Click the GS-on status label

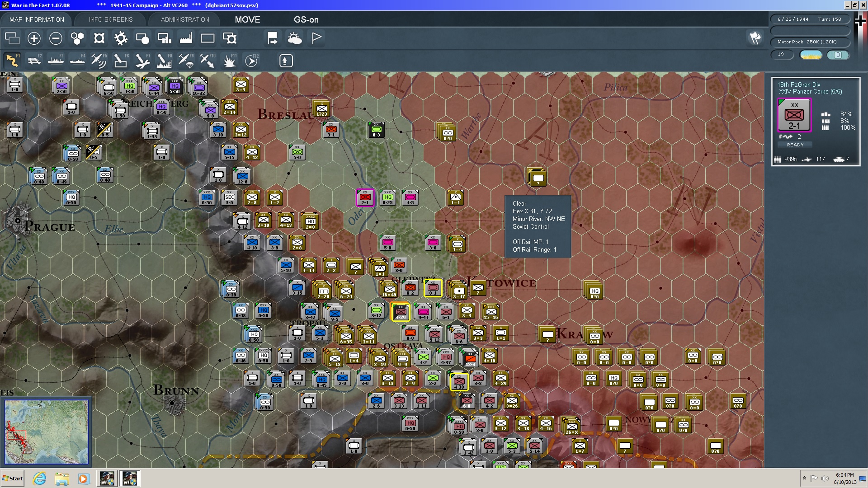pyautogui.click(x=306, y=20)
